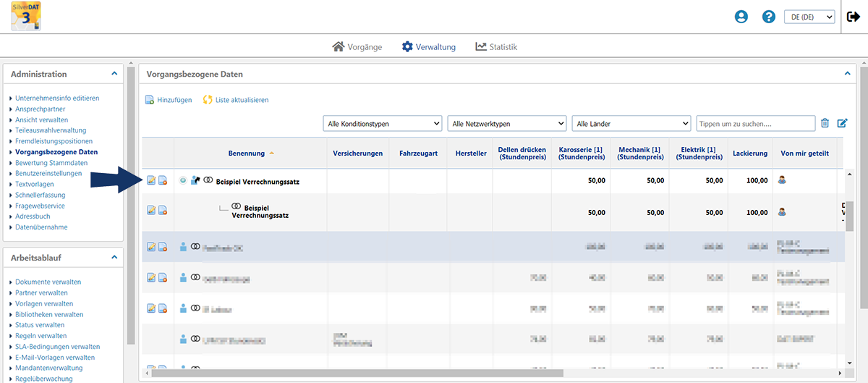Screen dimensions: 868x383
Task: Click the trash delete icon beside search
Action: (x=825, y=124)
